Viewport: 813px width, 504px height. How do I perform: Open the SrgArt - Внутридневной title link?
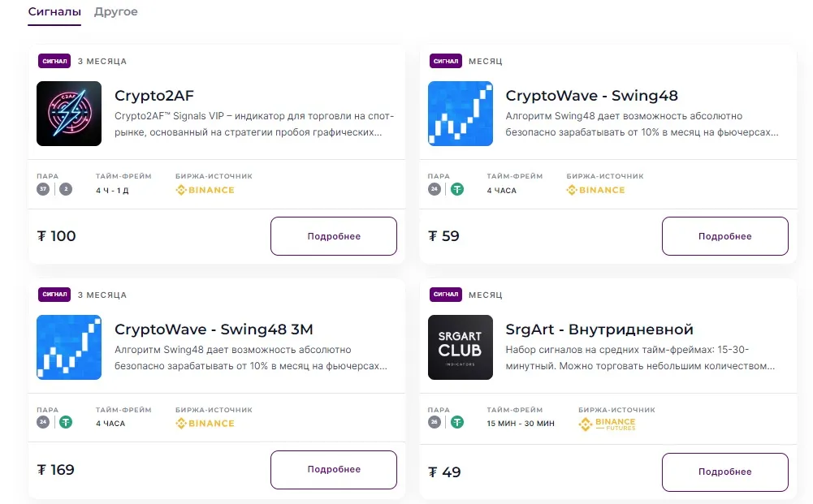[x=599, y=330]
